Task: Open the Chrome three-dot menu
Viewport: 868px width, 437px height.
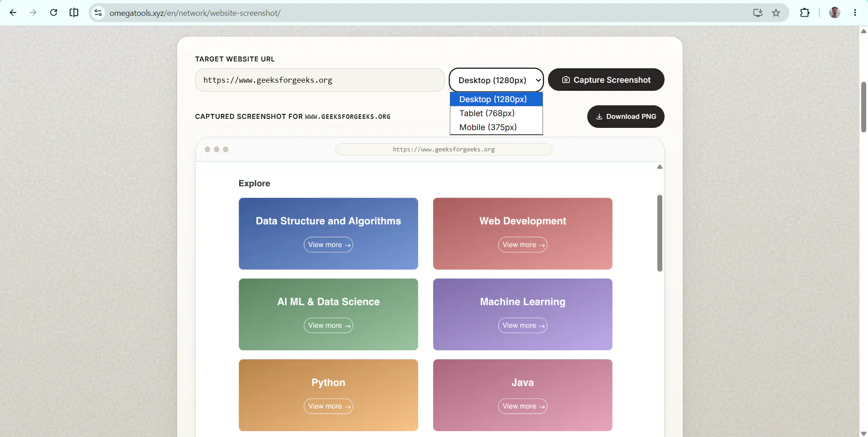Action: tap(855, 13)
